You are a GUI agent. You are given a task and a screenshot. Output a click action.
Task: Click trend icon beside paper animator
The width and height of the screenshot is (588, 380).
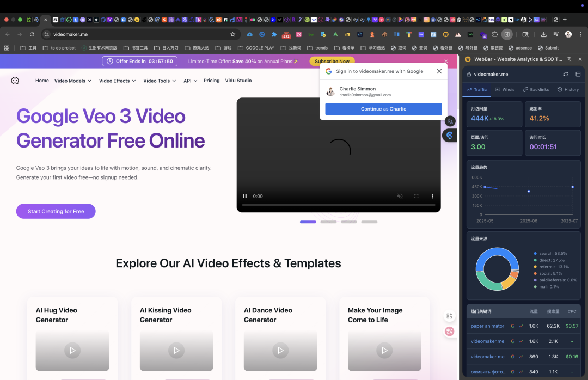[521, 326]
